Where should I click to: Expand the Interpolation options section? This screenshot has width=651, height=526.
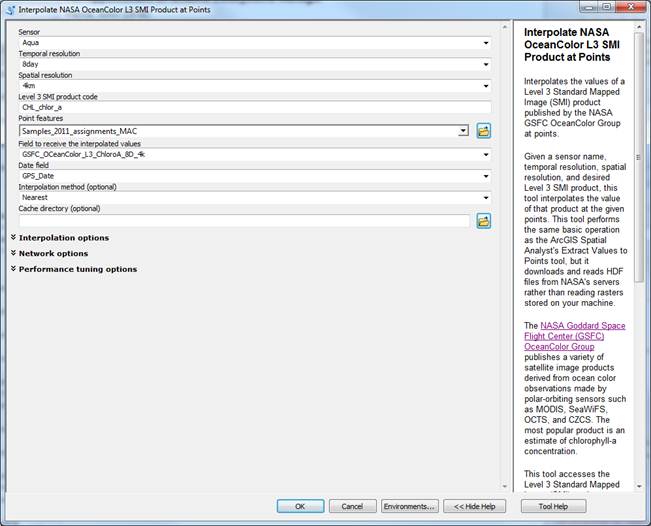60,238
